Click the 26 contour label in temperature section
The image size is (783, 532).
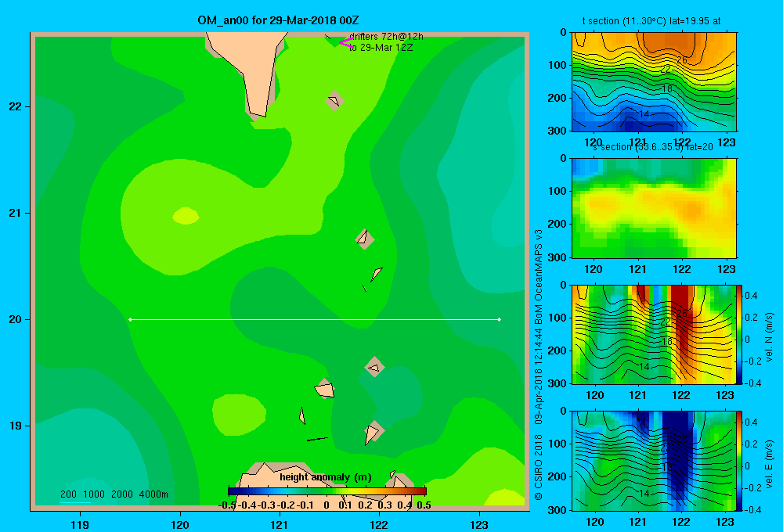[682, 60]
